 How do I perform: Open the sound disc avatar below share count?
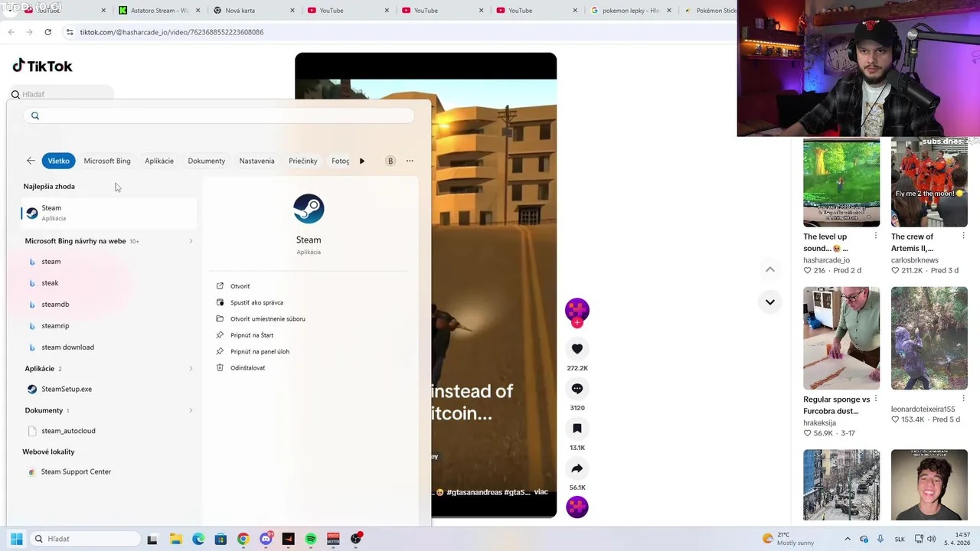click(x=577, y=507)
